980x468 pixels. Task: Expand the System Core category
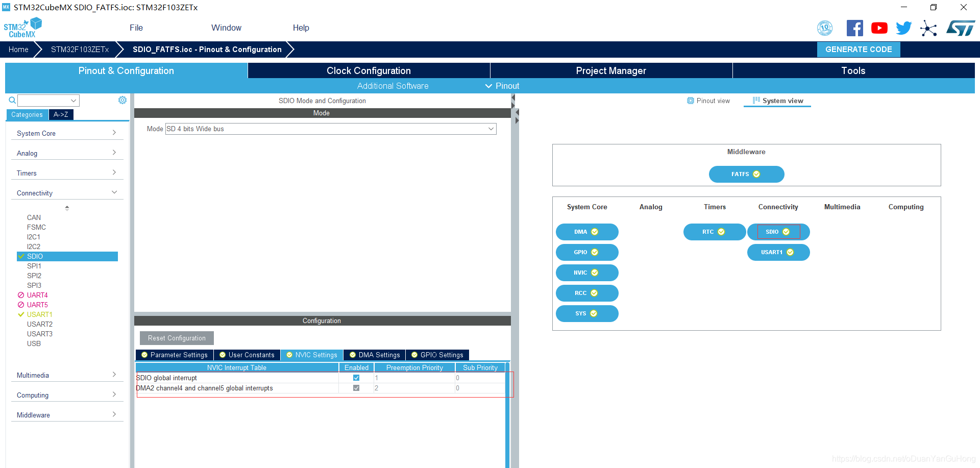67,133
